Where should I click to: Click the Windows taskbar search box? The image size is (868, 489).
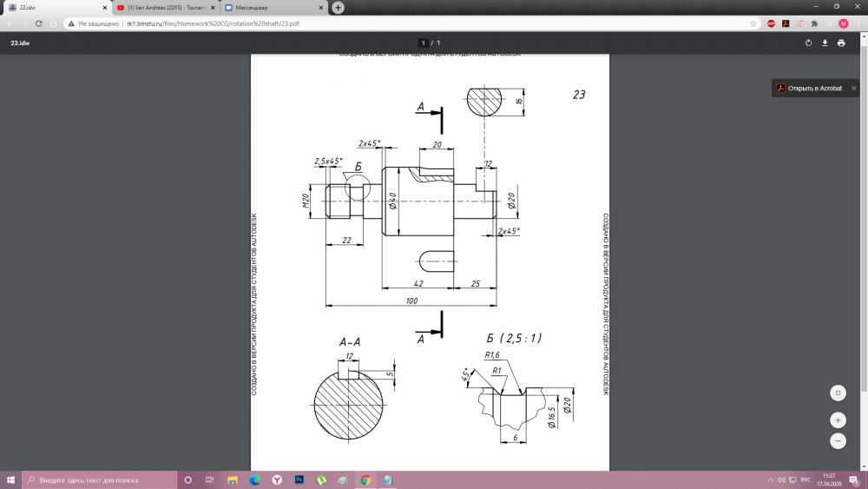100,479
